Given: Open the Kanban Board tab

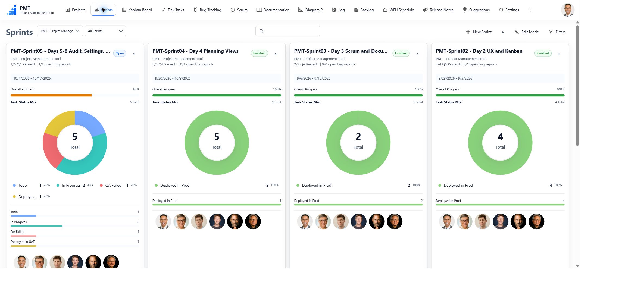Looking at the screenshot, I should point(137,10).
